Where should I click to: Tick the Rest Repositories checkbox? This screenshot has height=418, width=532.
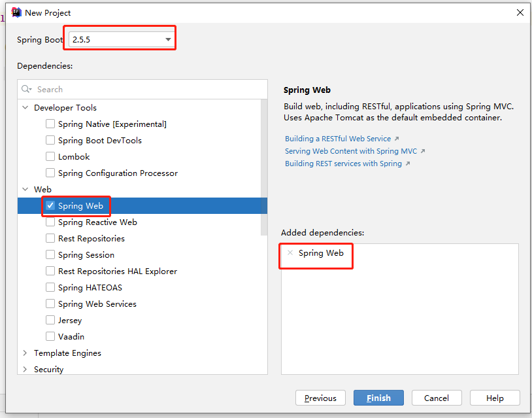point(50,238)
